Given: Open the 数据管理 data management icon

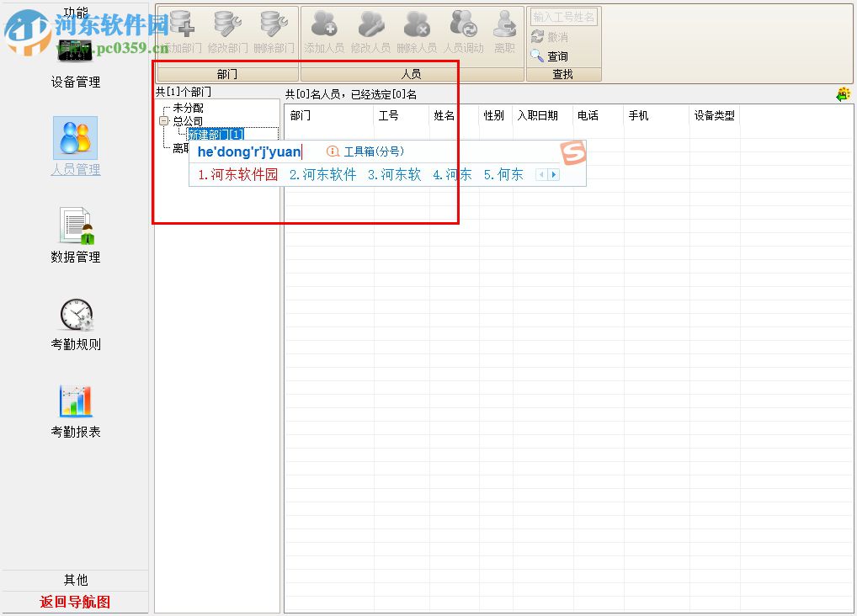Looking at the screenshot, I should pos(77,226).
